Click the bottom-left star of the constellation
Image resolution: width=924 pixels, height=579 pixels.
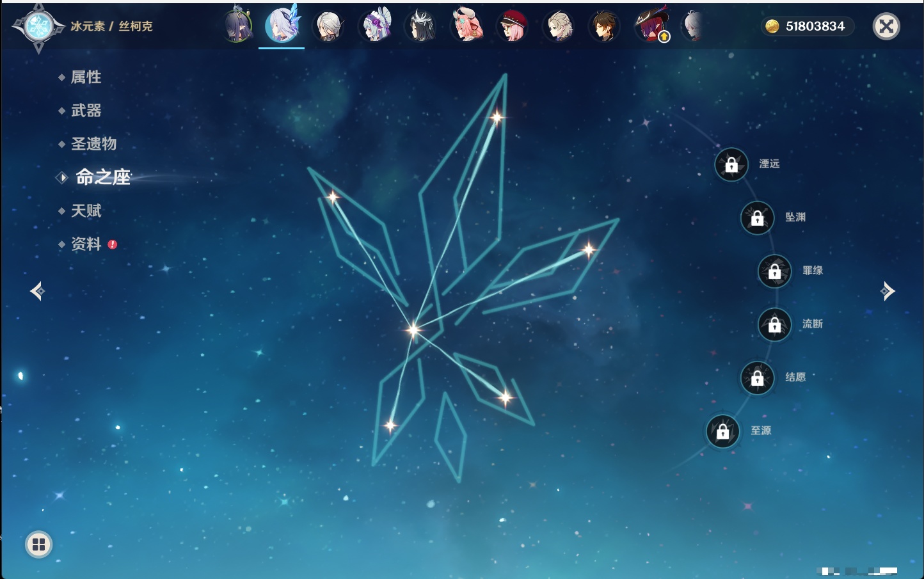pyautogui.click(x=390, y=425)
